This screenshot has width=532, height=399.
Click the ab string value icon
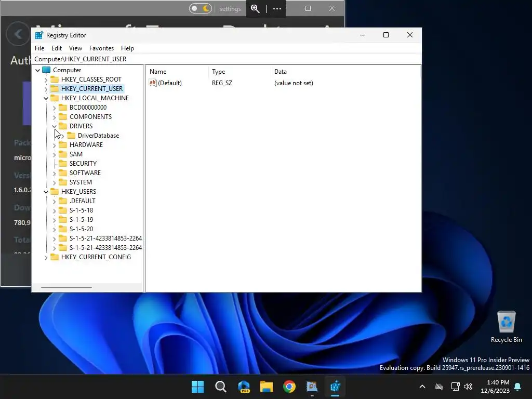point(153,83)
